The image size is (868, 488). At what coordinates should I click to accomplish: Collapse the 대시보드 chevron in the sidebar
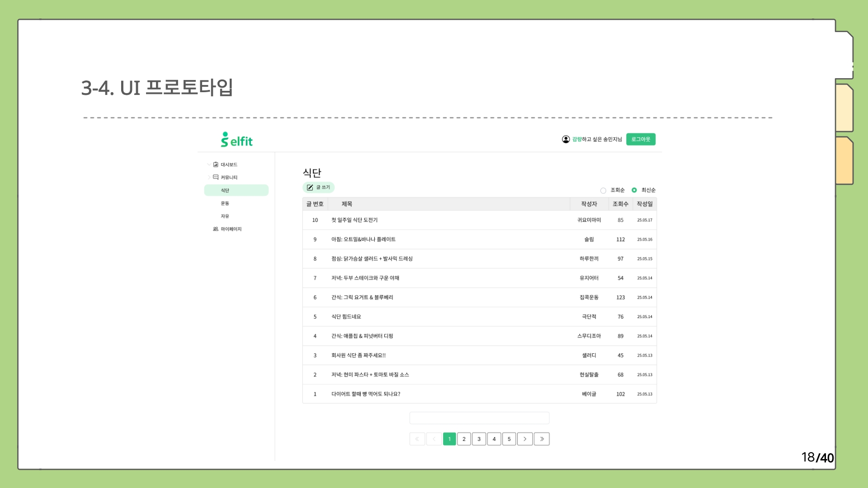click(x=208, y=164)
